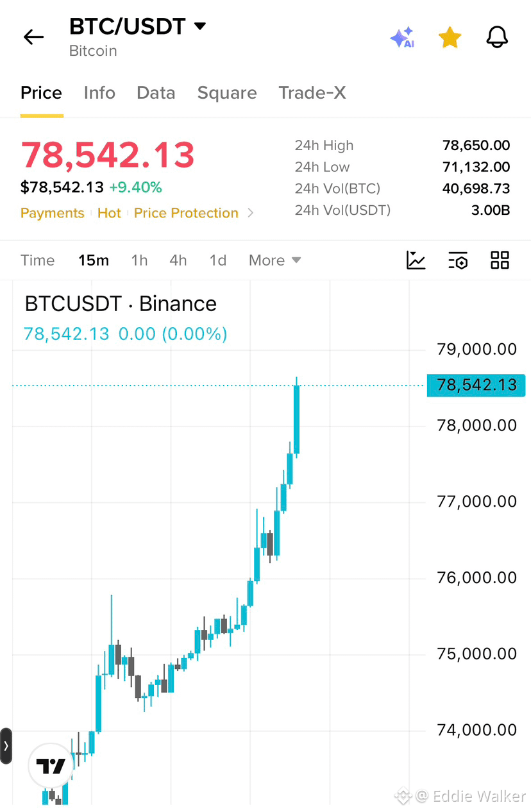The image size is (531, 812).
Task: Click the Bitcoin subtitle under the pair
Action: coord(93,51)
